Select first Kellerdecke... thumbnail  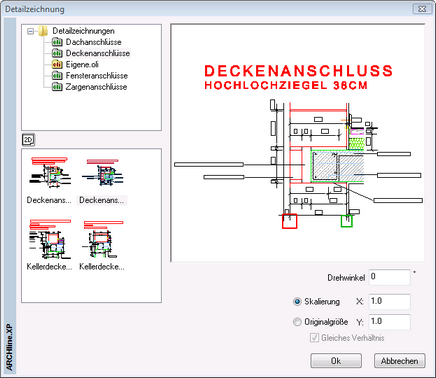point(49,244)
